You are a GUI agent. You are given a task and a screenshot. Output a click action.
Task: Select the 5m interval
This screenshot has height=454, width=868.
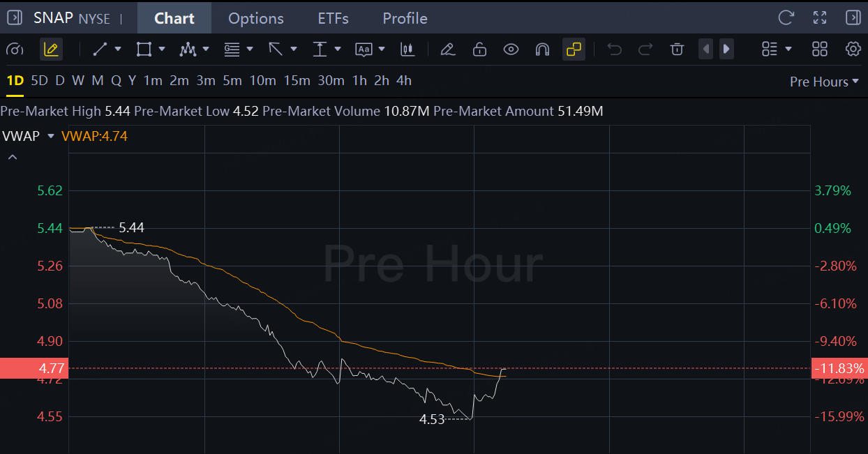pos(232,81)
